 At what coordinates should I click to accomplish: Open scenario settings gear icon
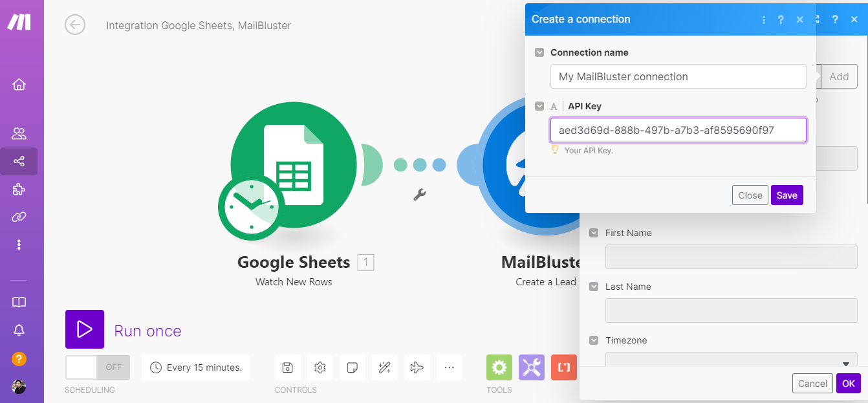[320, 367]
